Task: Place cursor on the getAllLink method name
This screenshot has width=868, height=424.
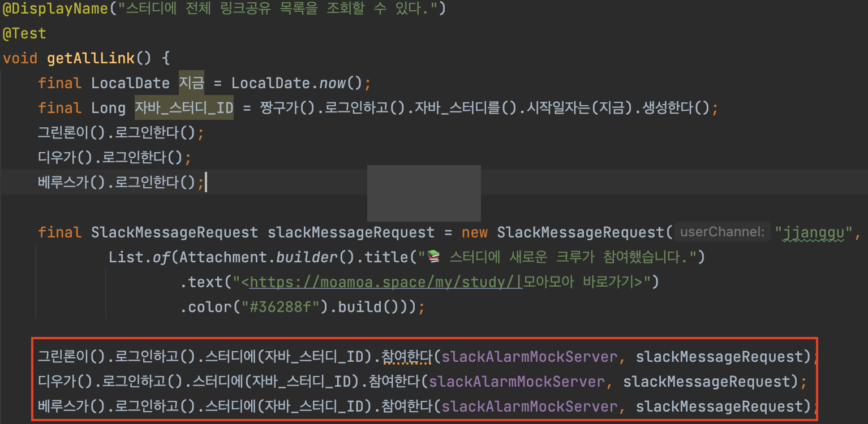Action: pyautogui.click(x=91, y=58)
